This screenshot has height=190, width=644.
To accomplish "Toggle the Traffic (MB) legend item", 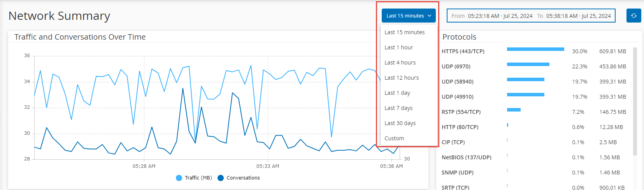I will (198, 178).
